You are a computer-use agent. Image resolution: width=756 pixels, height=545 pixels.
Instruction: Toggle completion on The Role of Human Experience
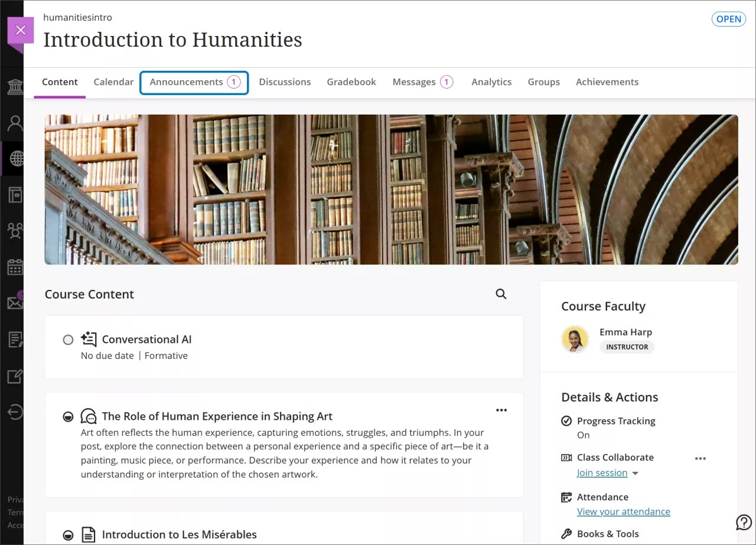(68, 416)
